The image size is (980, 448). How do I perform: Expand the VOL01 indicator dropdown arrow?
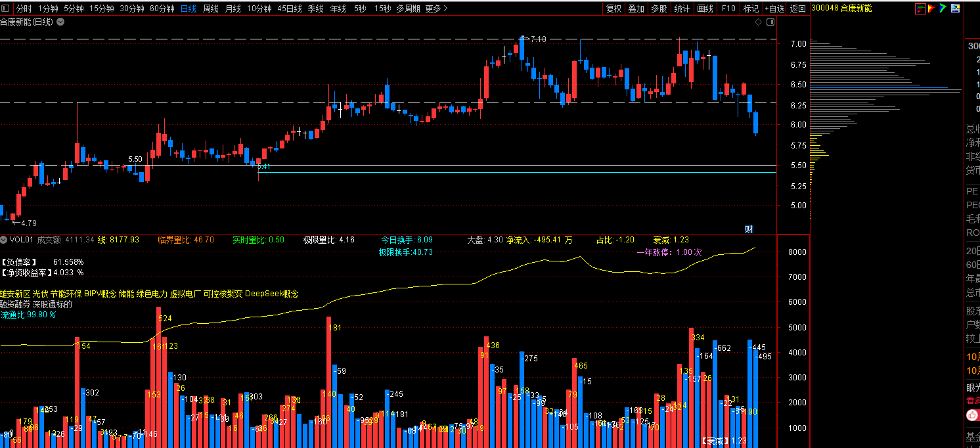[x=3, y=240]
